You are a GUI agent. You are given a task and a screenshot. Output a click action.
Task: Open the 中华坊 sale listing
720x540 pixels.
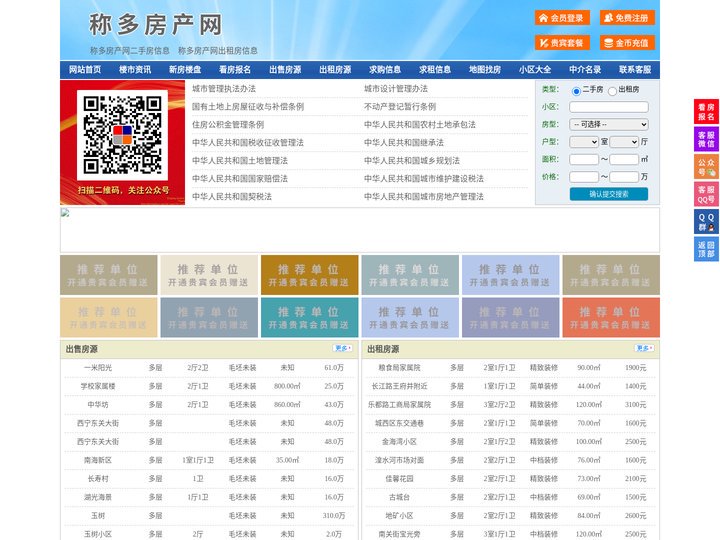(x=98, y=405)
